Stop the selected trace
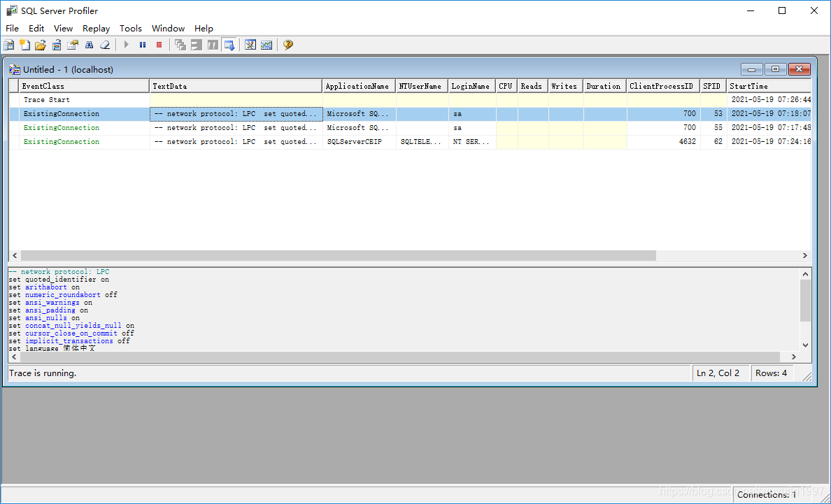Screen dimensions: 831x504 [x=159, y=45]
